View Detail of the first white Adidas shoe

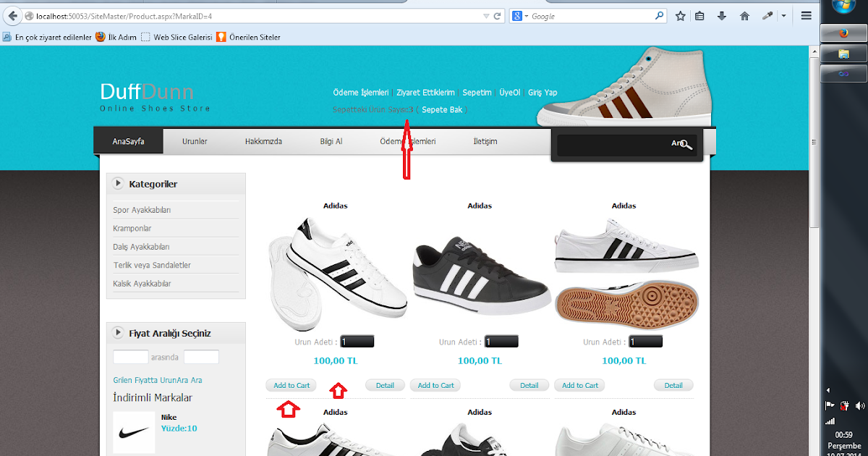[385, 386]
